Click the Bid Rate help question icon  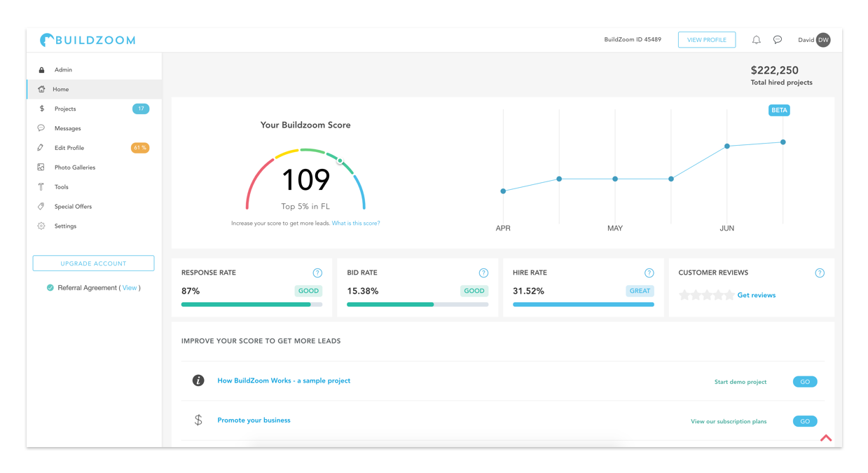point(483,273)
